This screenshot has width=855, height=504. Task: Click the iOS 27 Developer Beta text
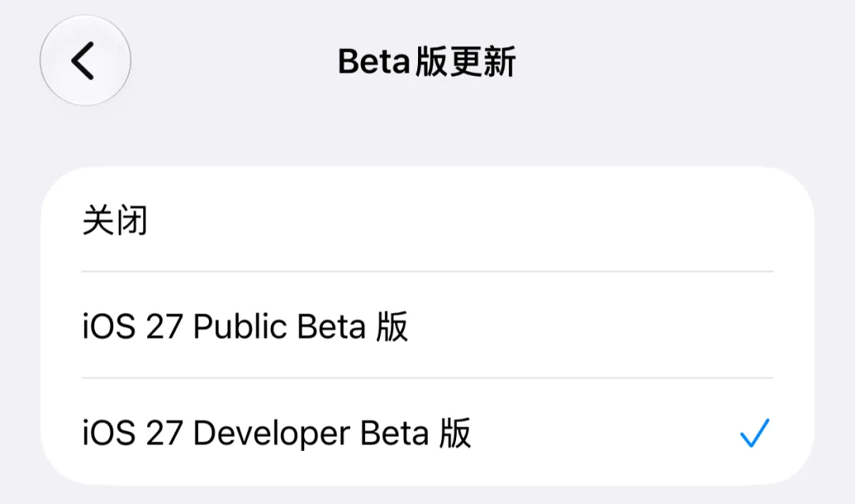click(276, 434)
